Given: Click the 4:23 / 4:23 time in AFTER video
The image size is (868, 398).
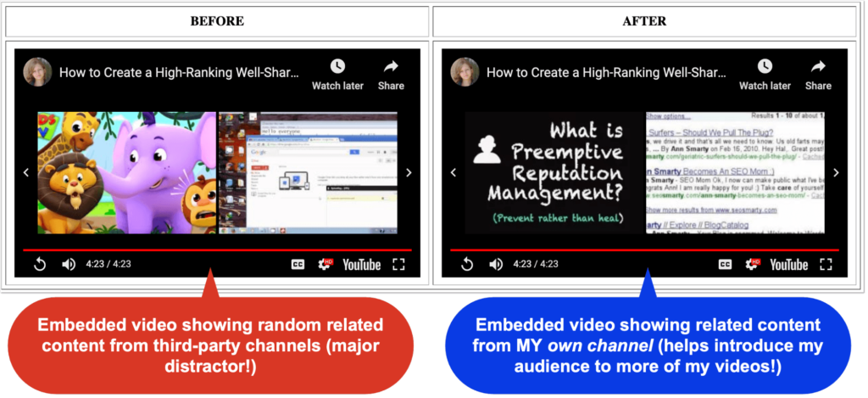Looking at the screenshot, I should click(x=536, y=265).
